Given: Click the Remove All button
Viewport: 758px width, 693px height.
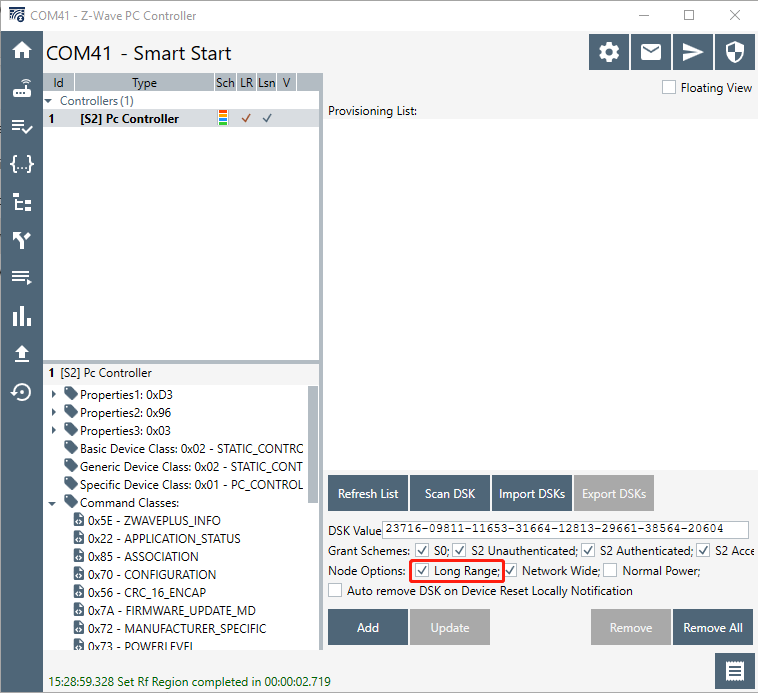Looking at the screenshot, I should coord(712,628).
